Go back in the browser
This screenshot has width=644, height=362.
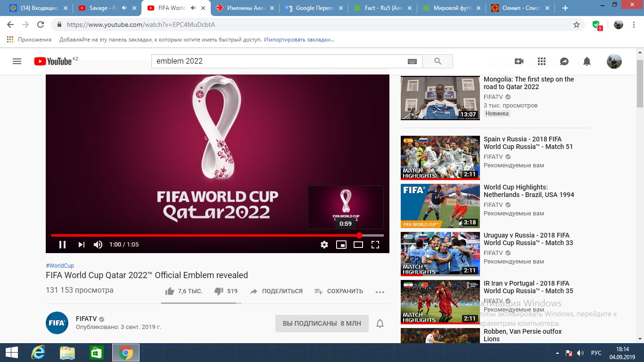click(x=10, y=25)
